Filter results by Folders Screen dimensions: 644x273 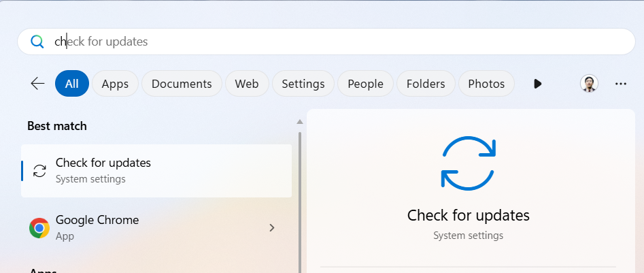point(426,84)
